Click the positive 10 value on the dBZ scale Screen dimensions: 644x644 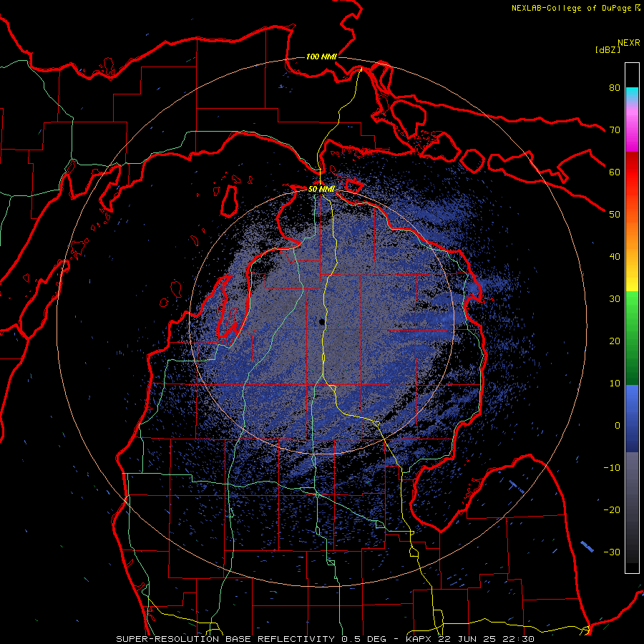[x=615, y=384]
